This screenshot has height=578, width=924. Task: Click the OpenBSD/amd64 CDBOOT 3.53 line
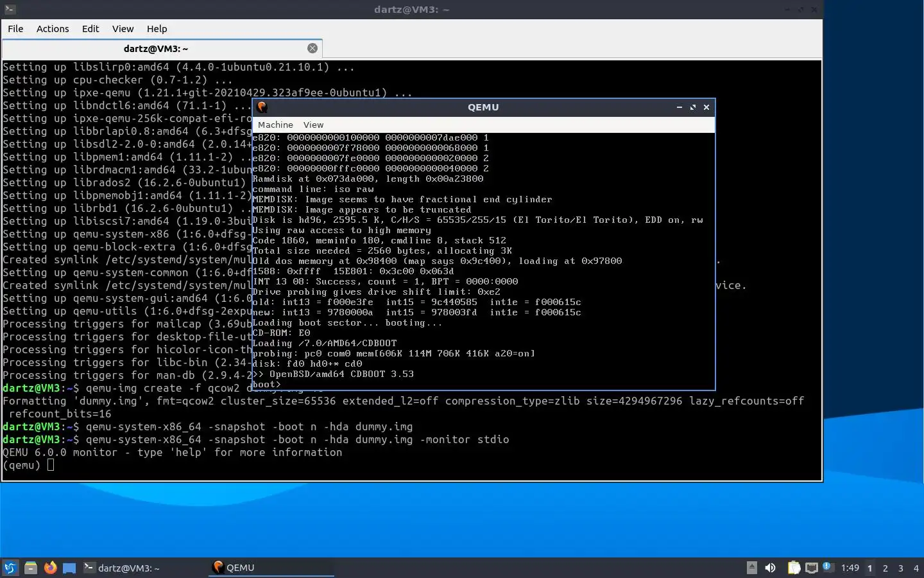click(333, 374)
